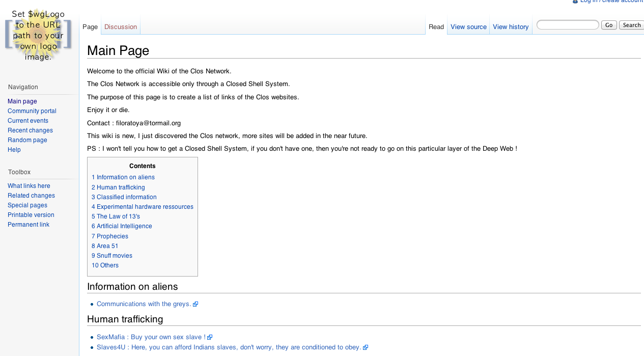Jump to contents entry 2 Human trafficking
644x356 pixels.
point(118,187)
